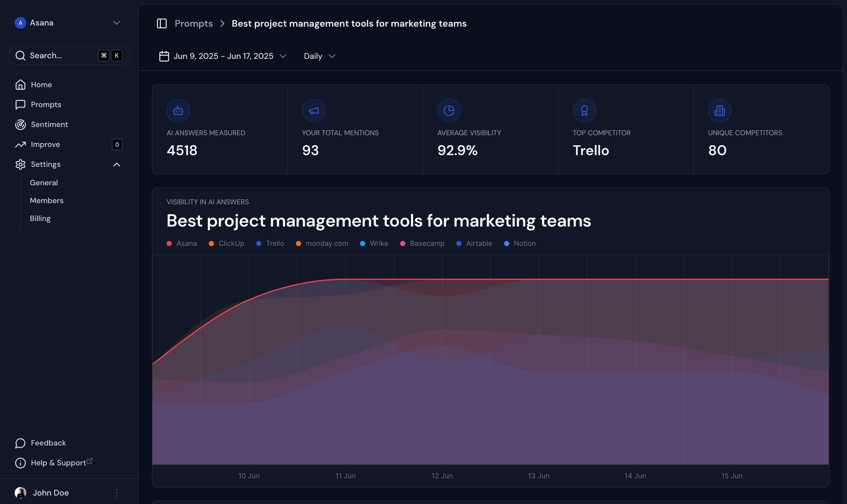Open the Settings gear icon
The image size is (847, 504).
tap(20, 164)
